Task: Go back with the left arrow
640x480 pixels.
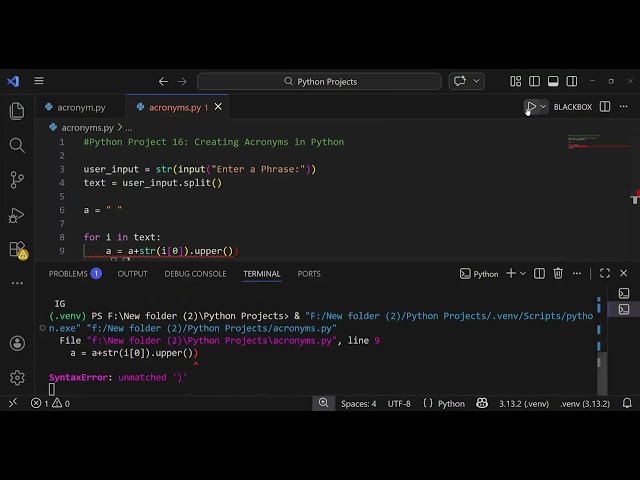Action: 163,82
